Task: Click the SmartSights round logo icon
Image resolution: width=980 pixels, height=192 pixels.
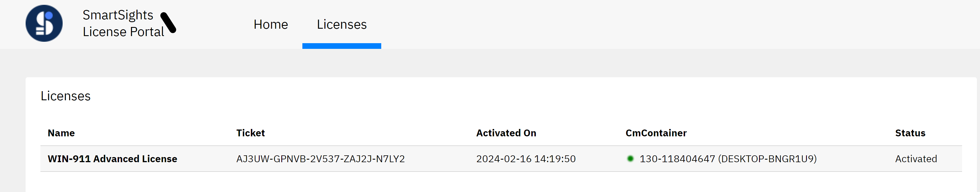Action: (44, 24)
